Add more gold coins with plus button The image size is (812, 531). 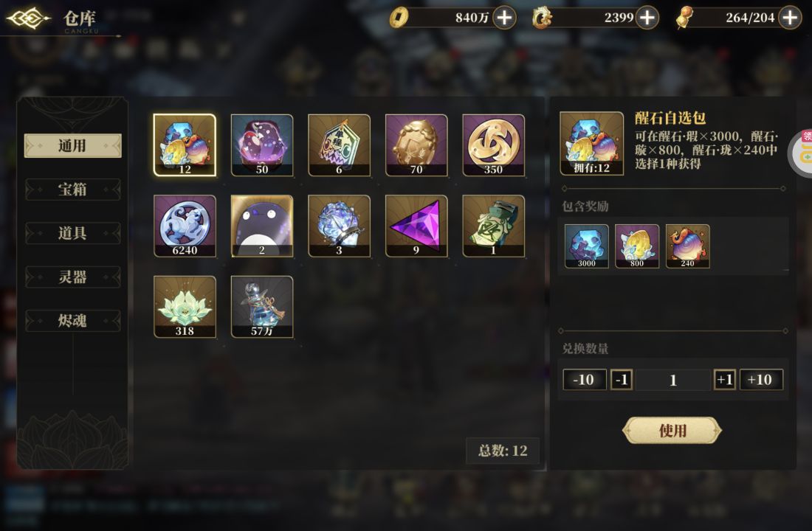(x=504, y=18)
